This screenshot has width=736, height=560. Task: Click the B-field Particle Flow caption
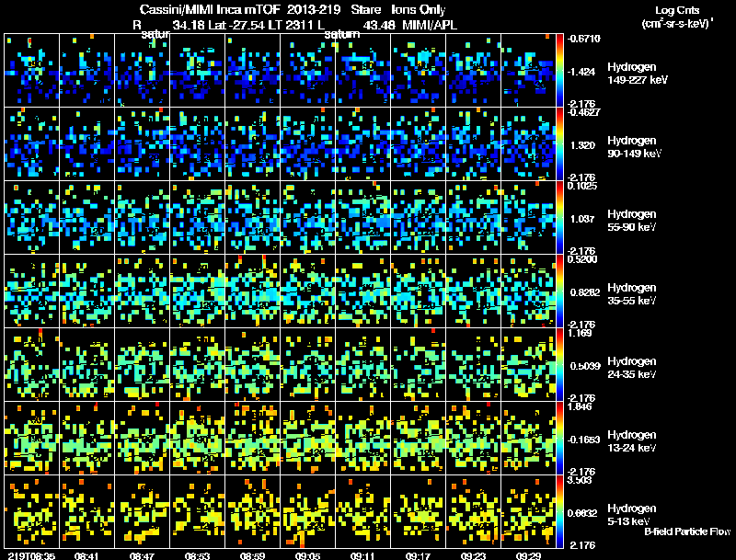(x=687, y=531)
